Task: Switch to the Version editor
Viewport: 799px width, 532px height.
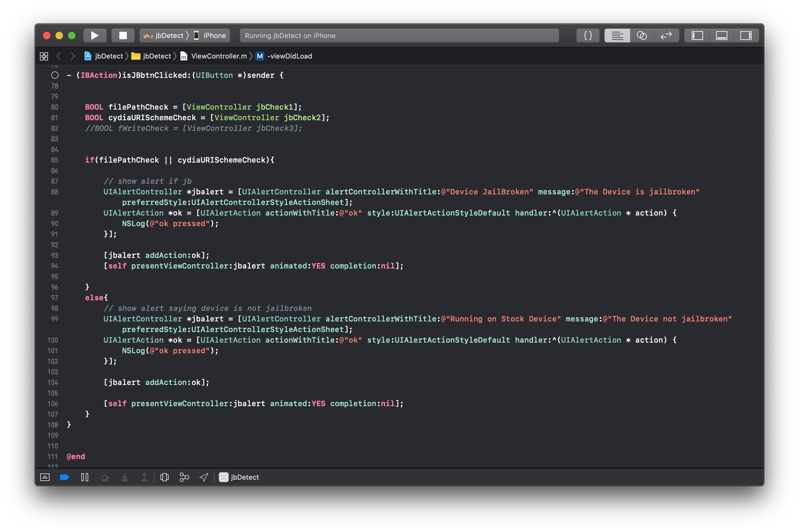Action: pos(666,36)
